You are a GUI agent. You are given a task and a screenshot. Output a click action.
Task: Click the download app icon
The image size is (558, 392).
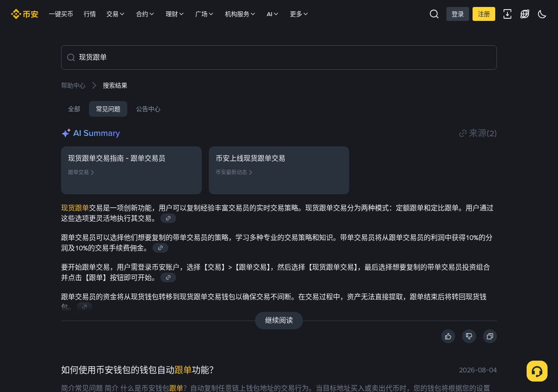coord(507,14)
